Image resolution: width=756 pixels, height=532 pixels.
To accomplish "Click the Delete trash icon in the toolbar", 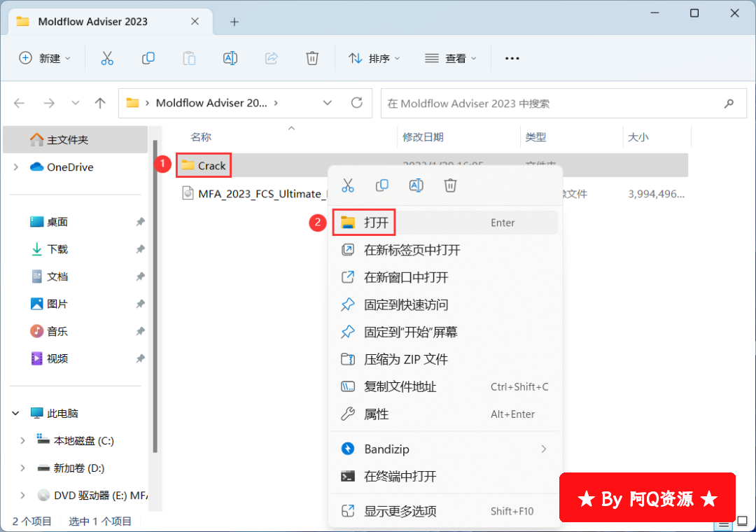I will [x=312, y=58].
